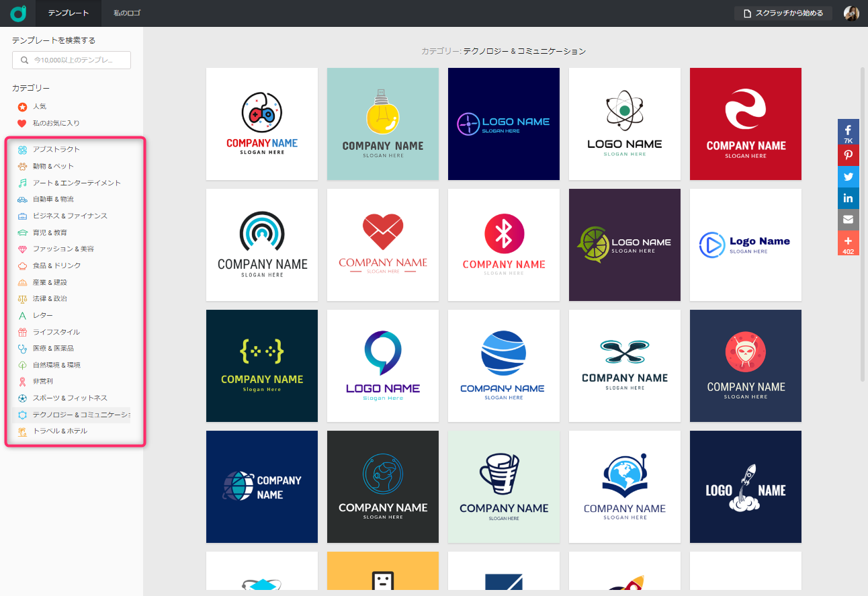The width and height of the screenshot is (868, 596).
Task: Choose the Bluetooth symbol logo template
Action: [x=504, y=245]
